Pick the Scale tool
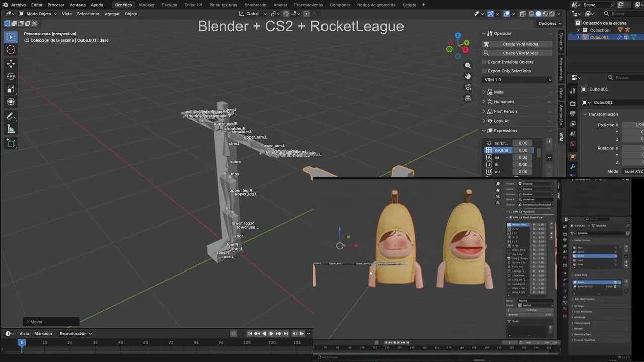This screenshot has height=362, width=644. click(x=11, y=89)
